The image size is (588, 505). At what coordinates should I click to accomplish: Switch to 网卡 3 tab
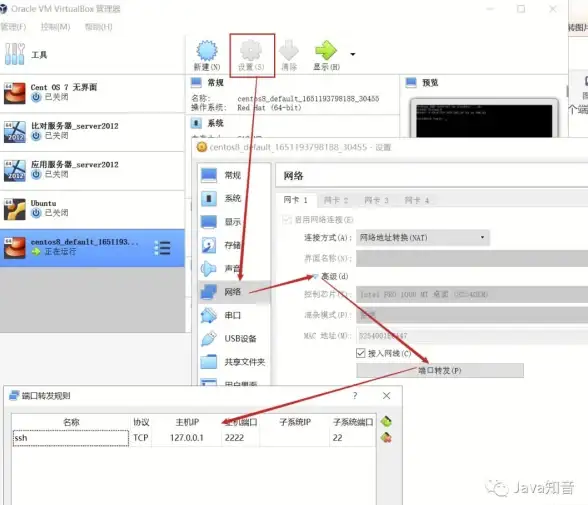tap(376, 200)
